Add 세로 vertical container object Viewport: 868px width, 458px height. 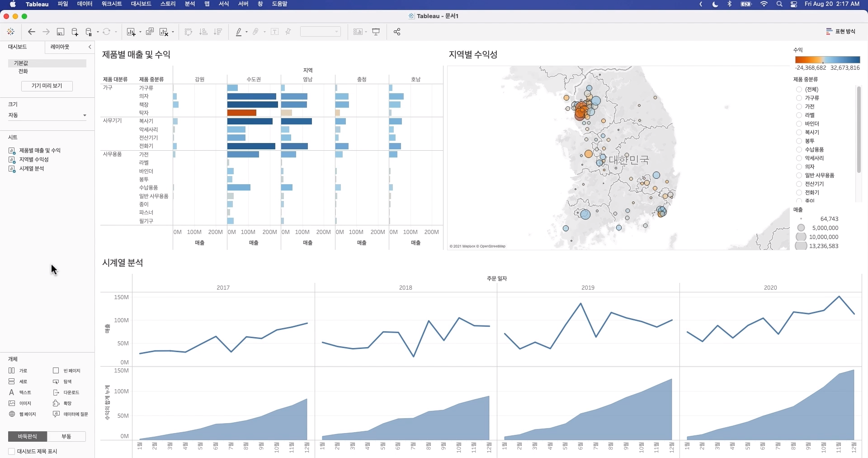(18, 382)
